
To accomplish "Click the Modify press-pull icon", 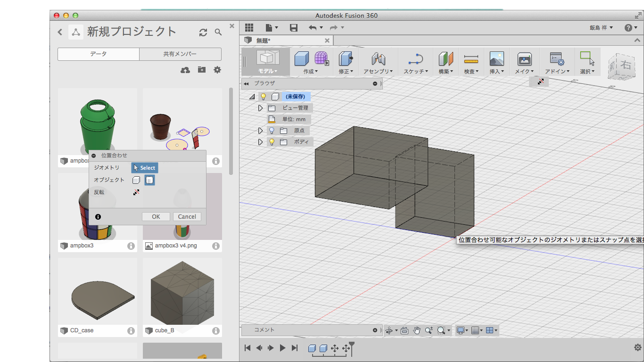I will [x=346, y=59].
